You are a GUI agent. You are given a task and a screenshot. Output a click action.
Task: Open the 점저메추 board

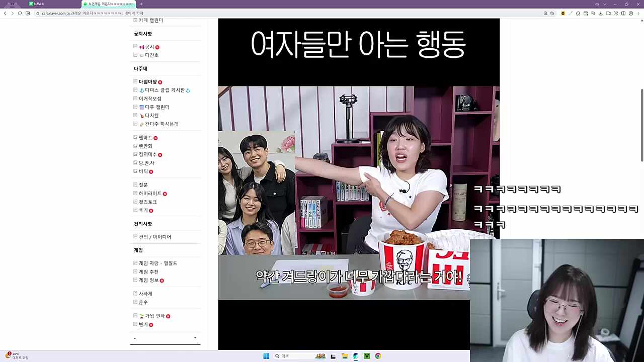tap(148, 154)
